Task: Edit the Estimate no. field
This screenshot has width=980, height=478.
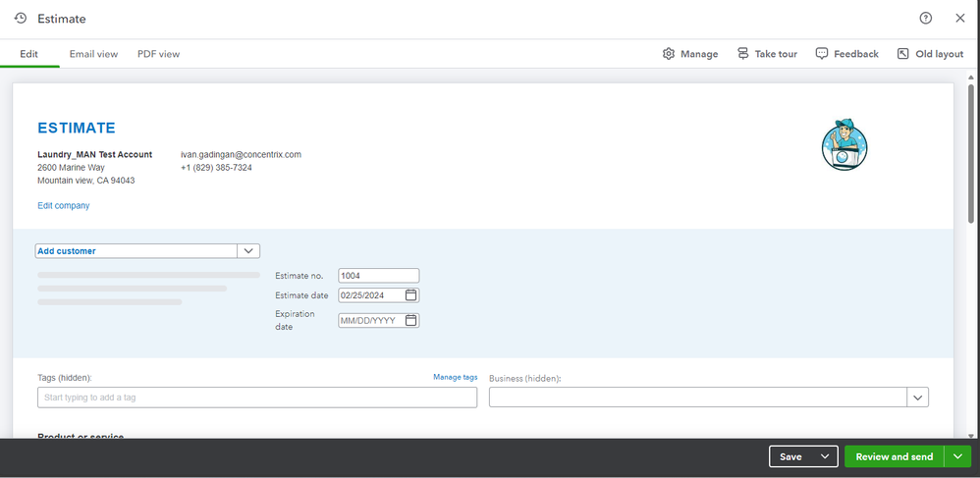Action: pos(379,276)
